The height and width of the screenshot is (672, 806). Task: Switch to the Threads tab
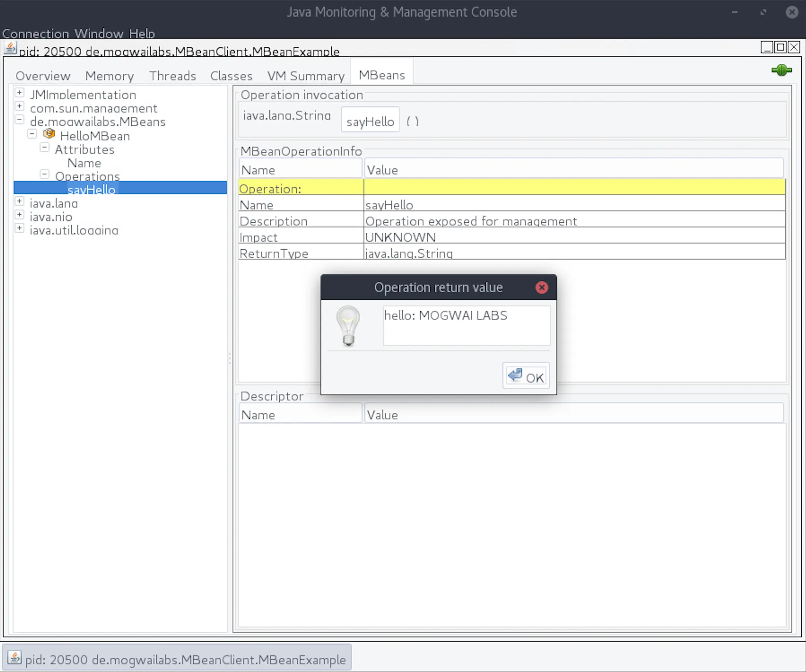173,76
